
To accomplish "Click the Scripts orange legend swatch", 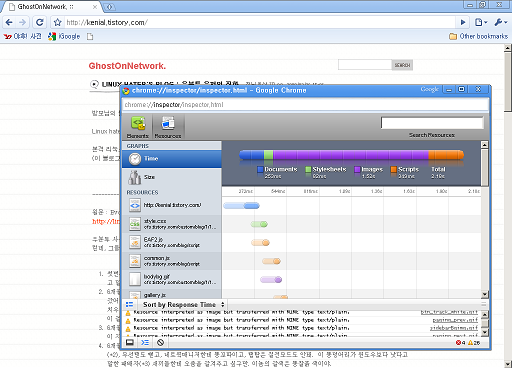I will tap(394, 169).
